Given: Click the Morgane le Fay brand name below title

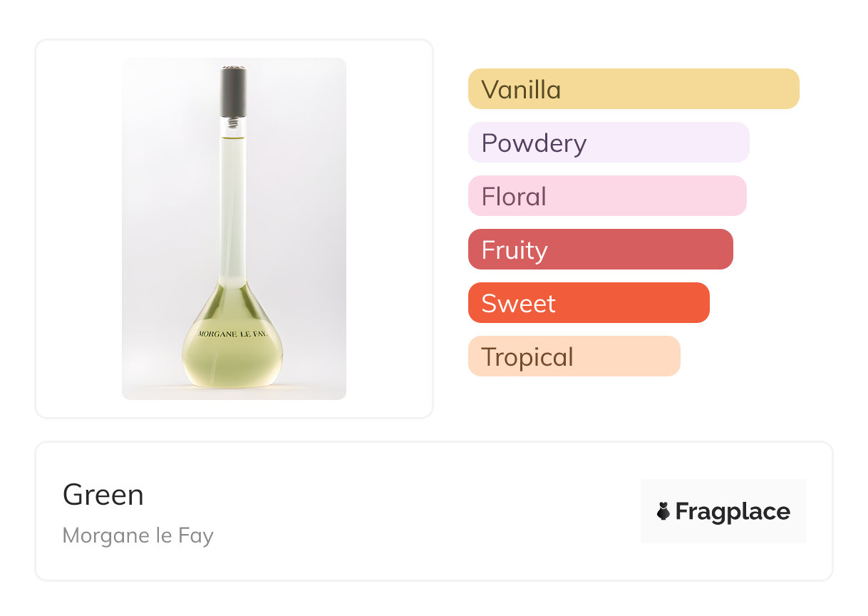Looking at the screenshot, I should 138,535.
